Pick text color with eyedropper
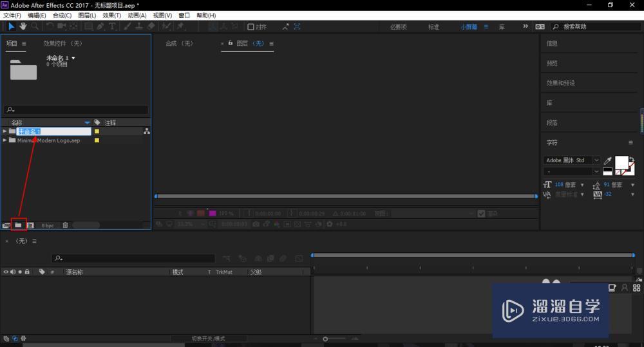 tap(607, 160)
